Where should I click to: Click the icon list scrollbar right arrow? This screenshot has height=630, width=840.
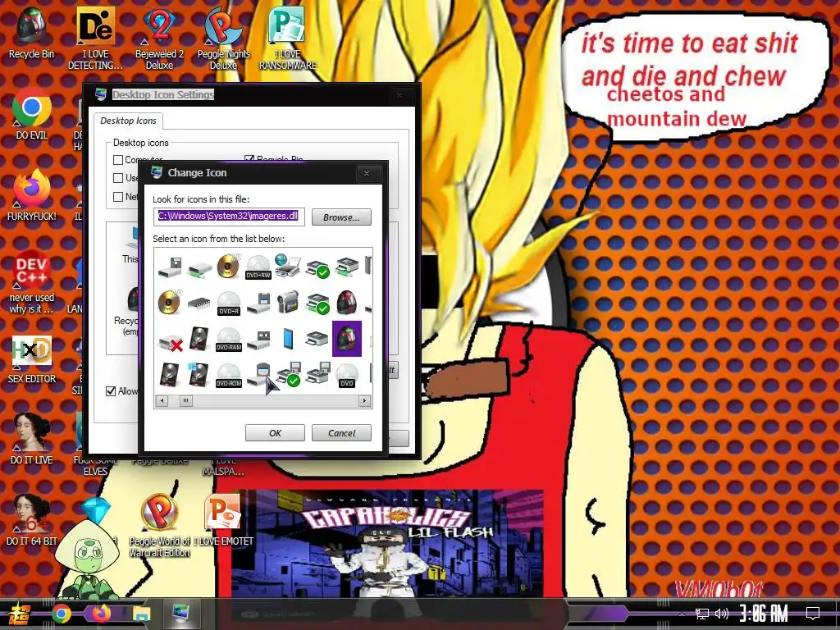coord(365,400)
